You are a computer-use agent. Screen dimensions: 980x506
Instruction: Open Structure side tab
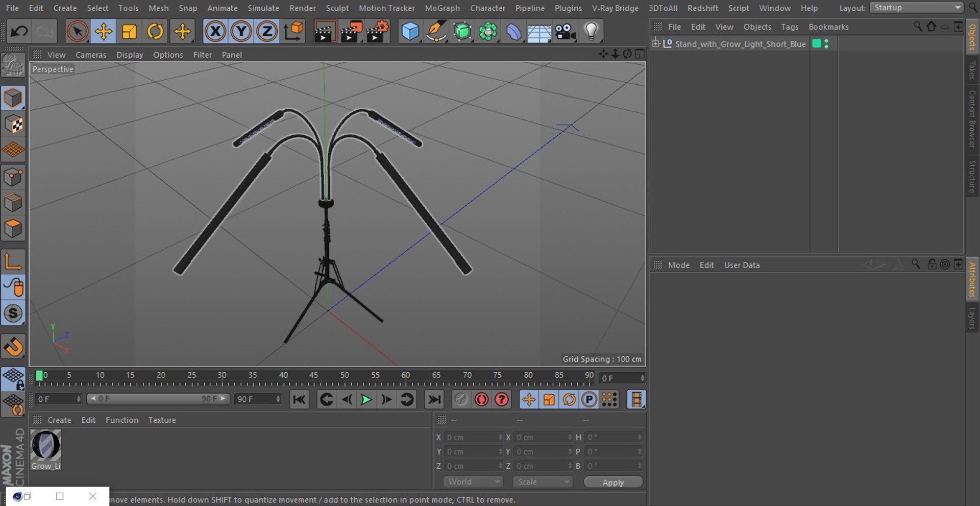pos(972,177)
